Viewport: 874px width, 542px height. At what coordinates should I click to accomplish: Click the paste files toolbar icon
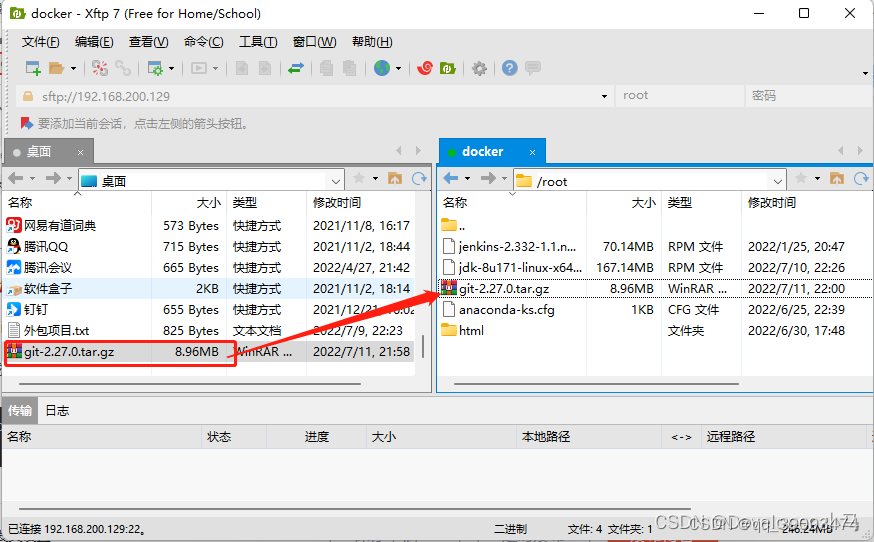pos(349,68)
